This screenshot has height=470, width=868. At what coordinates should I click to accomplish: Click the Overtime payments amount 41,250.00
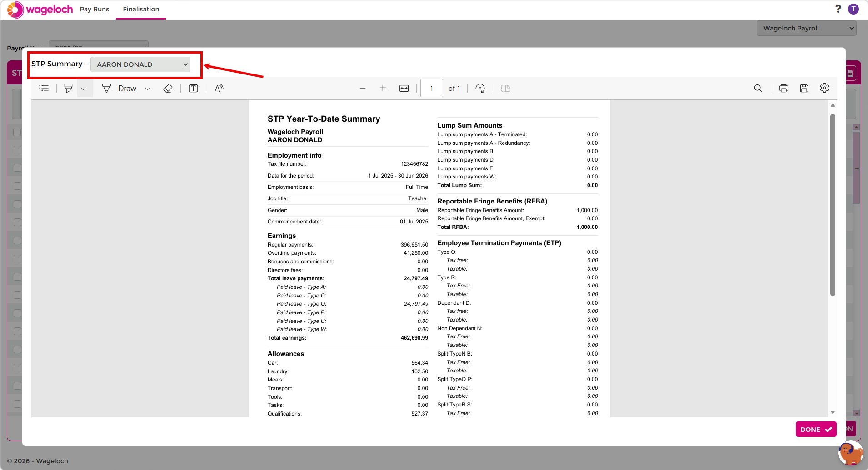[416, 253]
